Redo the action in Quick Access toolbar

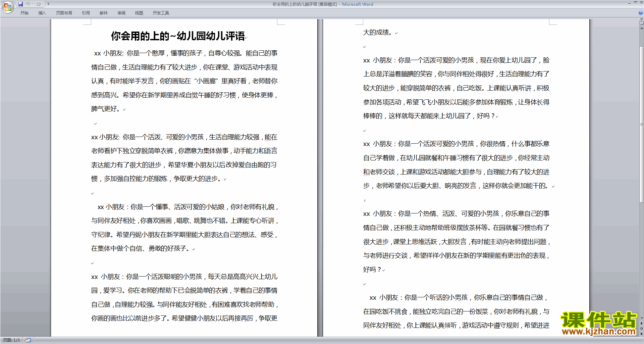click(x=39, y=4)
